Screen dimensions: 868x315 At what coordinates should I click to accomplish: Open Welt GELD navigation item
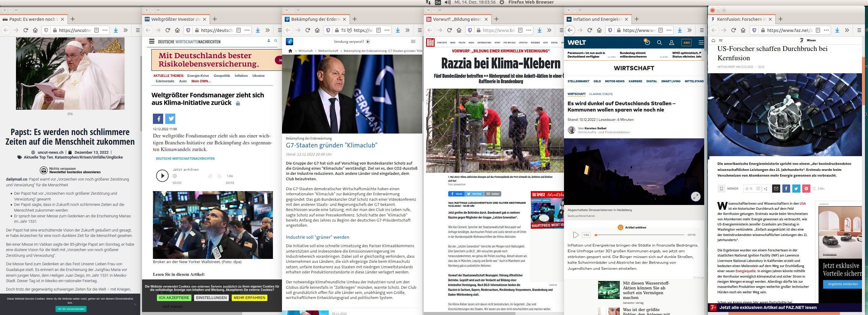click(x=597, y=81)
